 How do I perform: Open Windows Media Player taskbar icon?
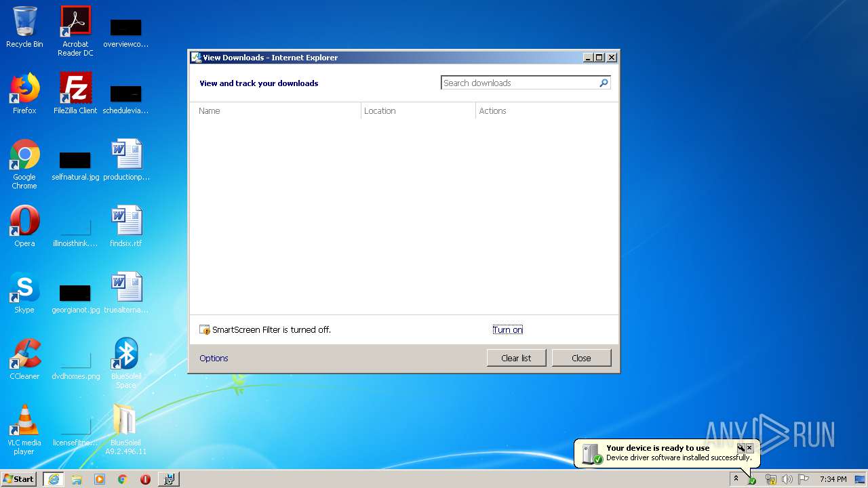tap(100, 479)
